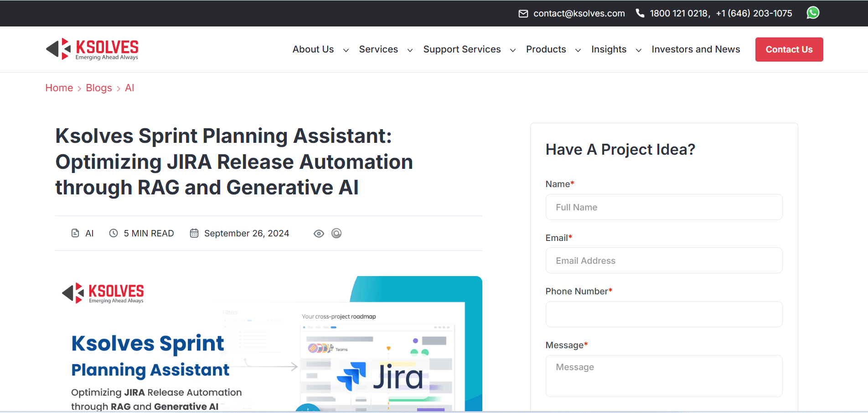Click the listen-to-article circle icon

click(x=336, y=233)
